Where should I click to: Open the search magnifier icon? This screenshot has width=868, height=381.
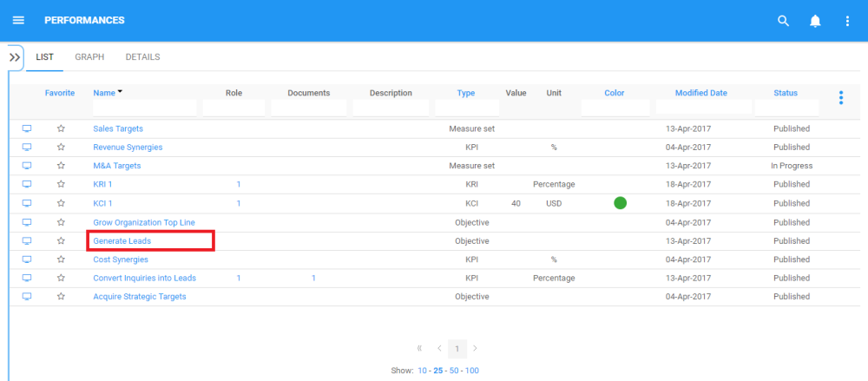(783, 21)
